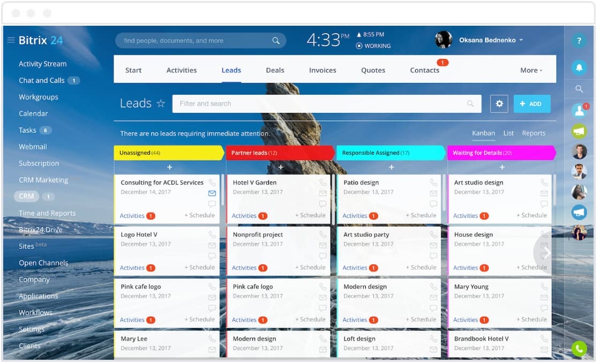The width and height of the screenshot is (600, 364).
Task: Click phone icon on Consulting for ACDL Services card
Action: (213, 184)
